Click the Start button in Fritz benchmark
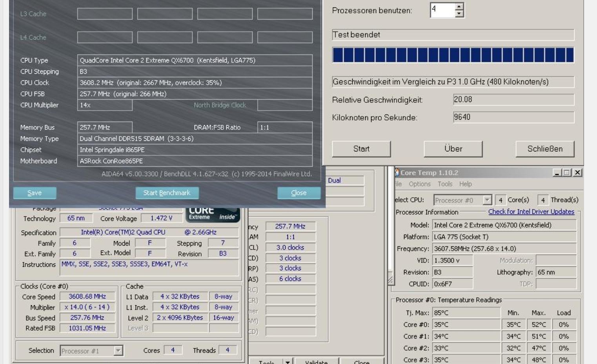 [361, 149]
